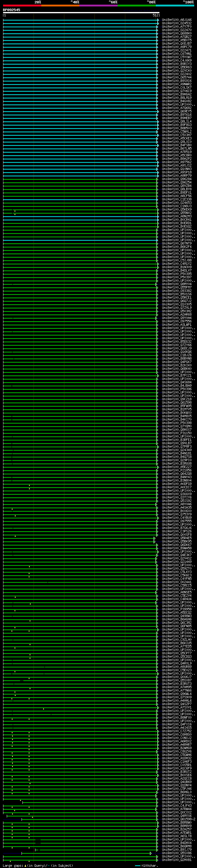The image size is (197, 868).
Task: Select the UniRef100_C4M1Y2 label
Action: [177, 264]
